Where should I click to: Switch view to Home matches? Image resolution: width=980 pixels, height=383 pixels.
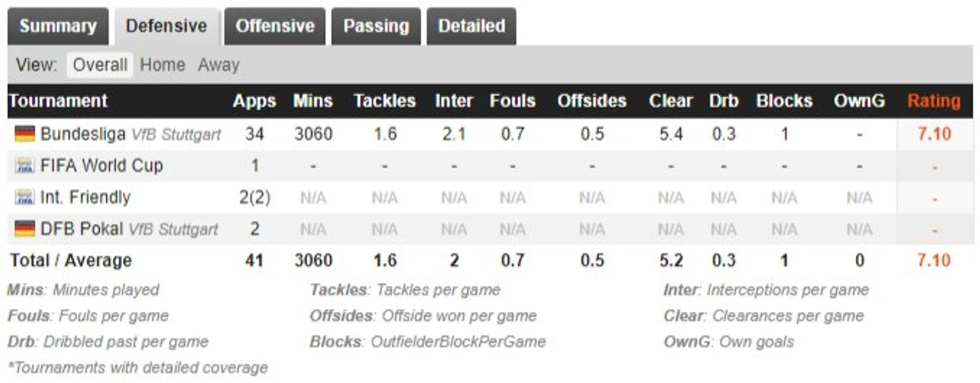[162, 65]
